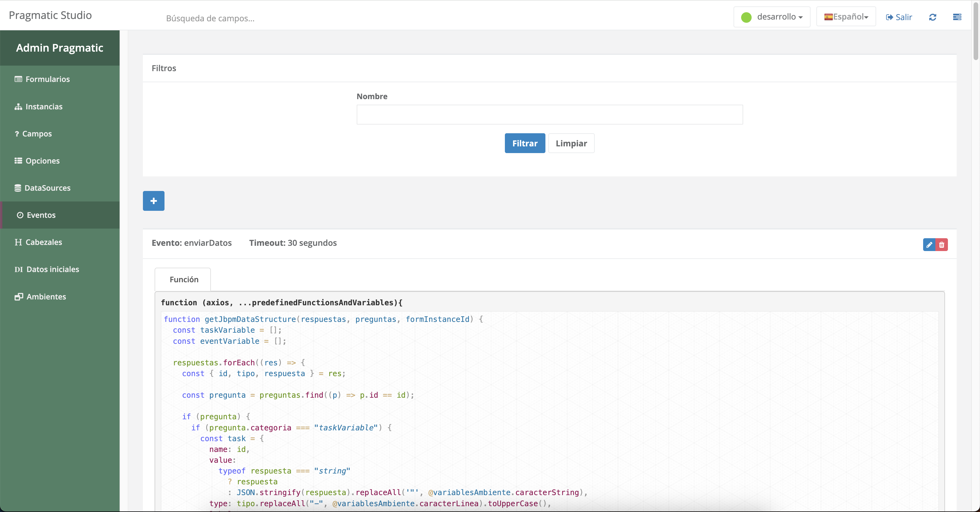Select DataSources in the sidebar
This screenshot has height=512, width=980.
coord(60,188)
